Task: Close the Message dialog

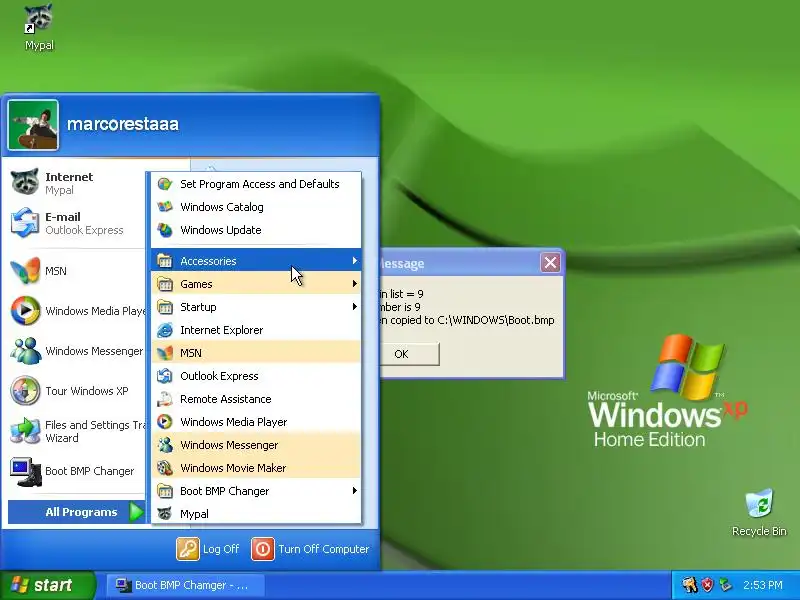Action: (550, 263)
